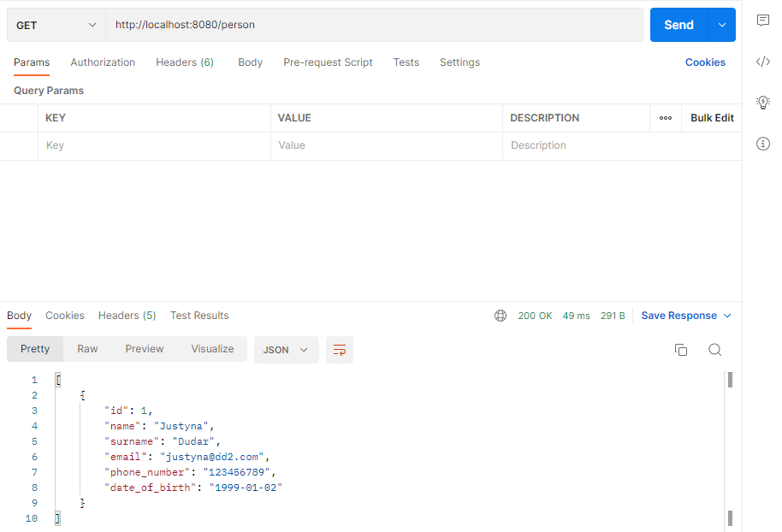Viewport: 782px width, 532px height.
Task: Switch to the Authorization tab
Action: (x=103, y=62)
